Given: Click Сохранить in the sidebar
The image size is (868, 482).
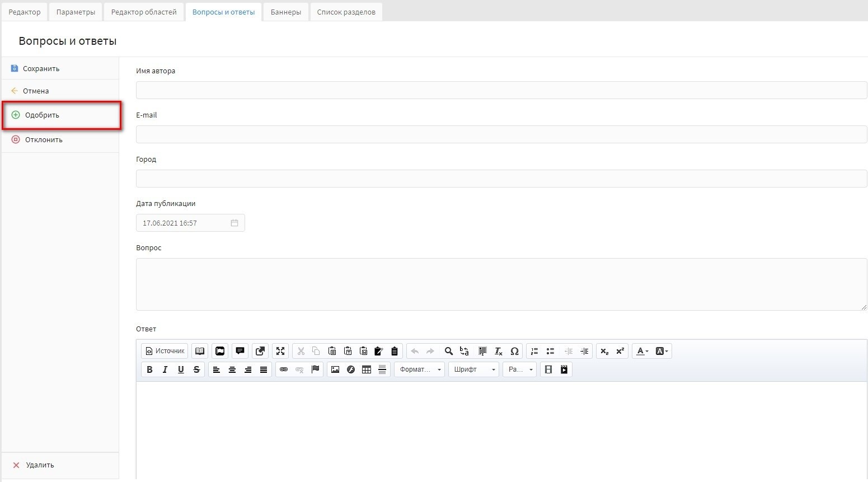Looking at the screenshot, I should [x=41, y=69].
